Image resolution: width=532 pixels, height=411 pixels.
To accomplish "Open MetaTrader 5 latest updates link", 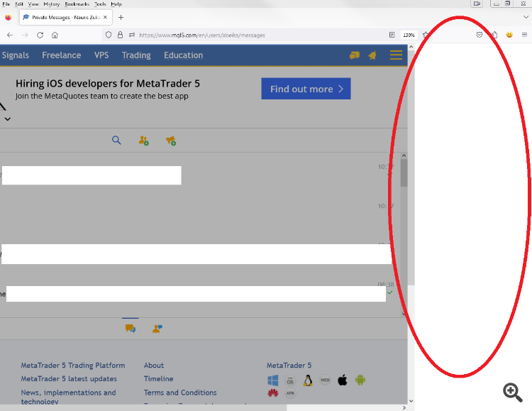I will pos(69,378).
